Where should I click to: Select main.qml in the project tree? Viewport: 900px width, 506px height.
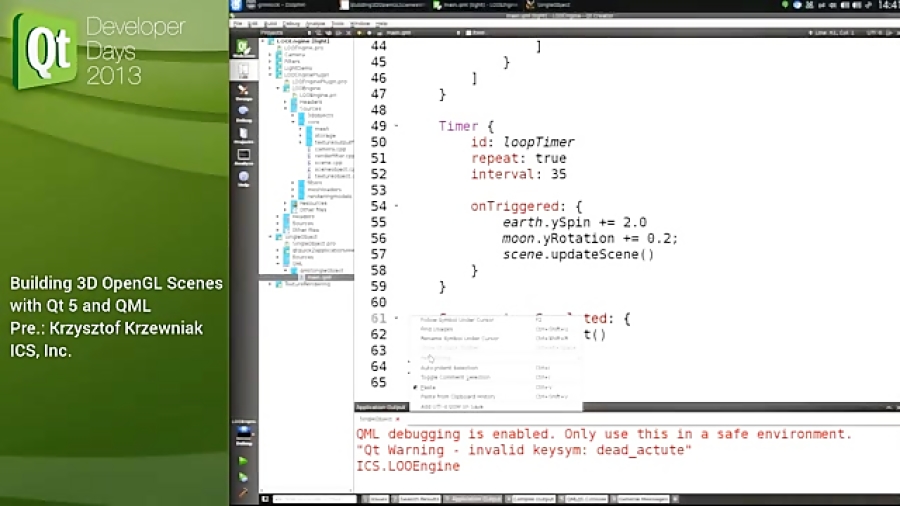(320, 277)
